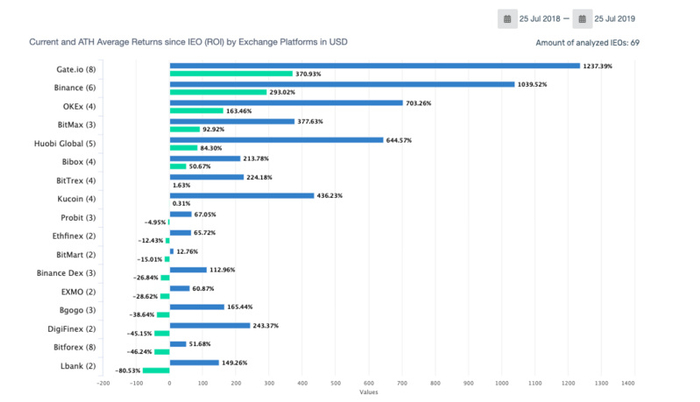The height and width of the screenshot is (402, 700).
Task: Click the start date calendar icon
Action: pos(508,19)
